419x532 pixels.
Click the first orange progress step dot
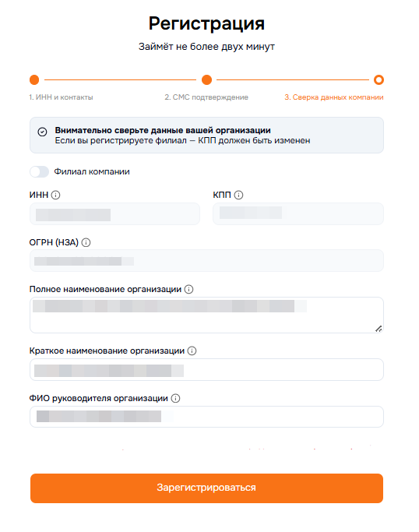pyautogui.click(x=34, y=79)
